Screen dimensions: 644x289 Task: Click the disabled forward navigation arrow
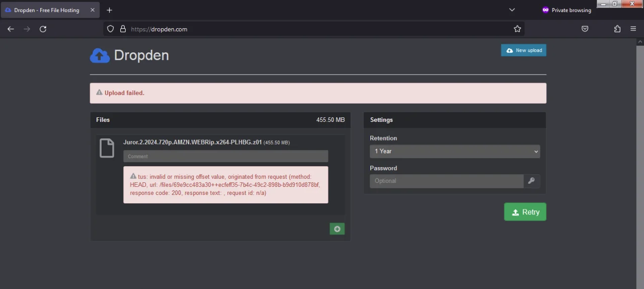27,29
